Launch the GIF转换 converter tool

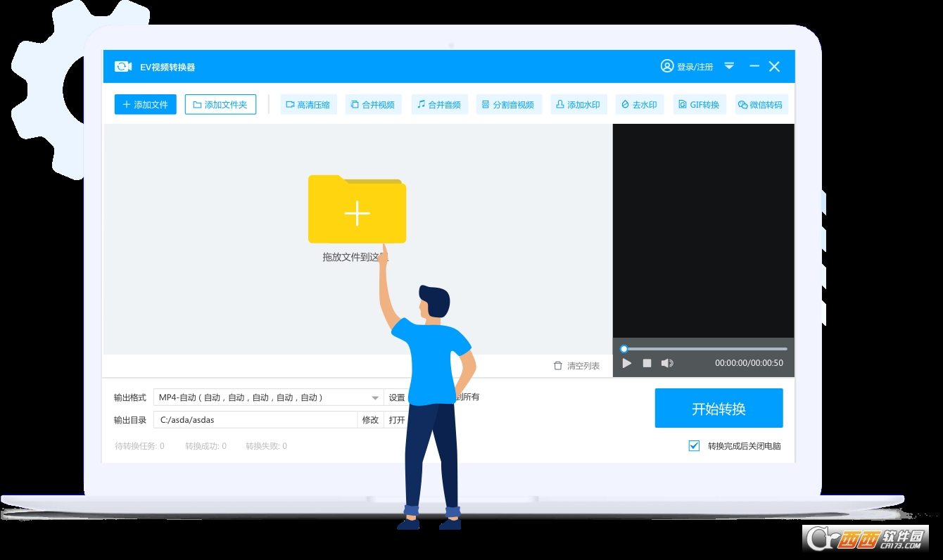699,105
